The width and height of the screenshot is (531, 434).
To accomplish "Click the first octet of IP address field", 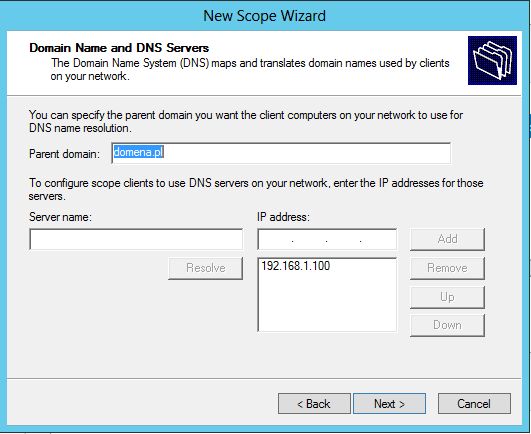I will 276,239.
